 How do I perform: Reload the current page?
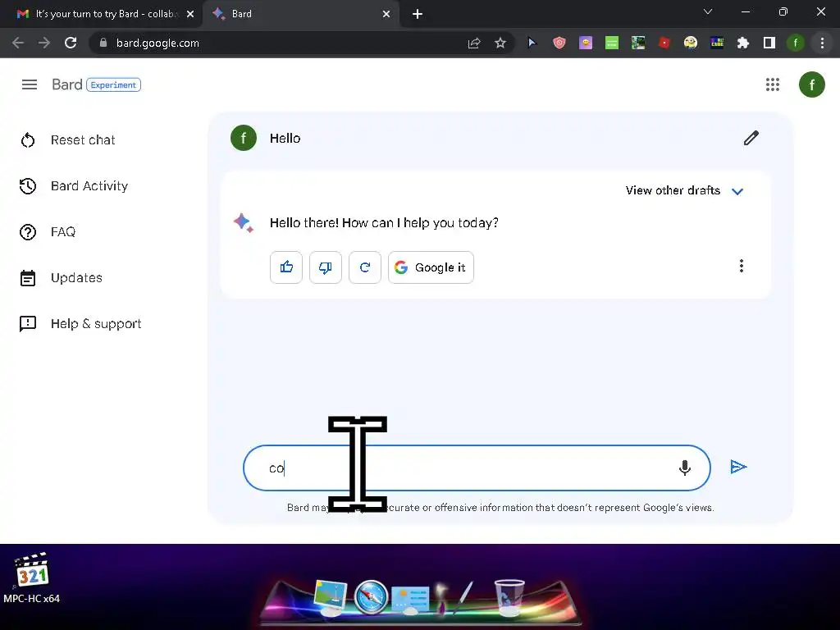71,43
